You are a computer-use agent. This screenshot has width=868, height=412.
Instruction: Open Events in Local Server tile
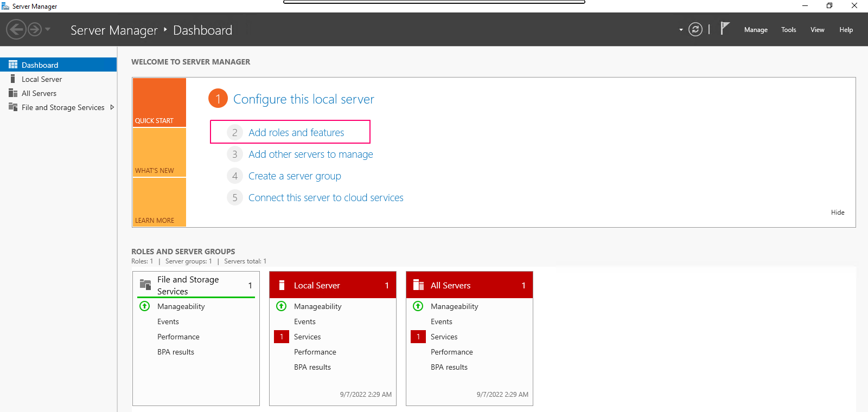305,321
